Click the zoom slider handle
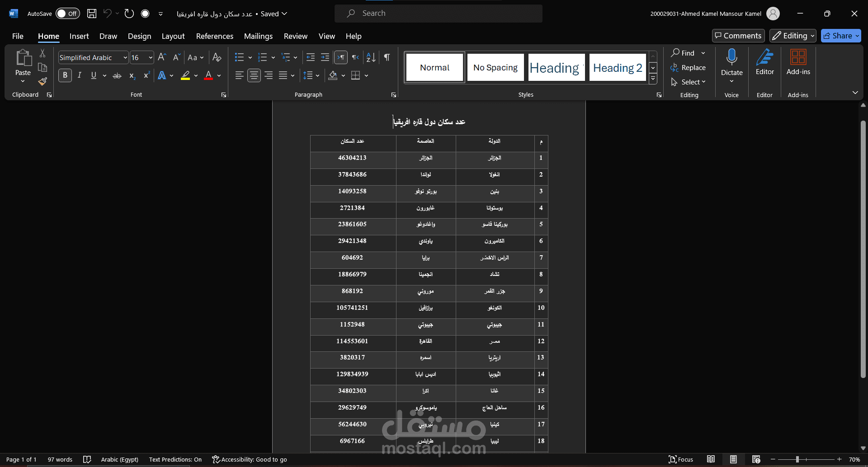The image size is (868, 467). (797, 459)
